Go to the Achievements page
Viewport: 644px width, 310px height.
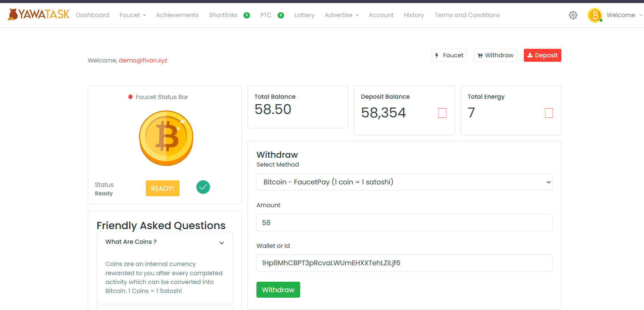tap(177, 15)
